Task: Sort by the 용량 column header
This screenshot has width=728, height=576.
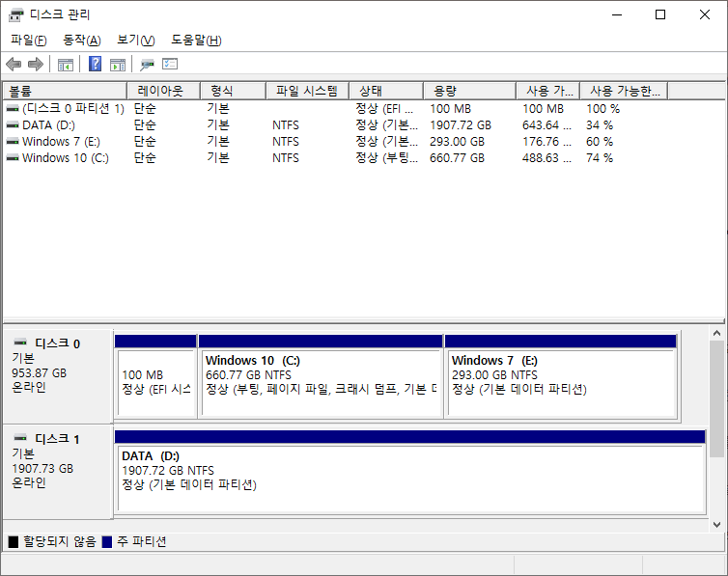Action: [x=470, y=91]
